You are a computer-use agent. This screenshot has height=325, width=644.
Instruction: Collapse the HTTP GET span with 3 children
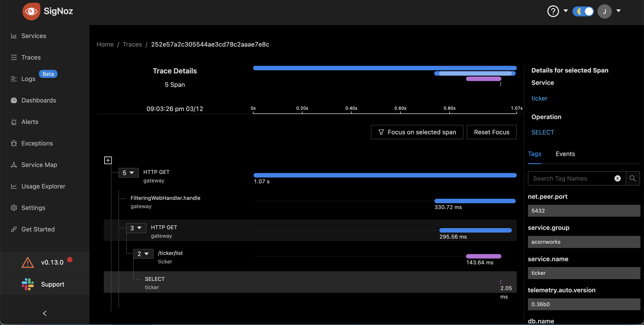coord(136,228)
